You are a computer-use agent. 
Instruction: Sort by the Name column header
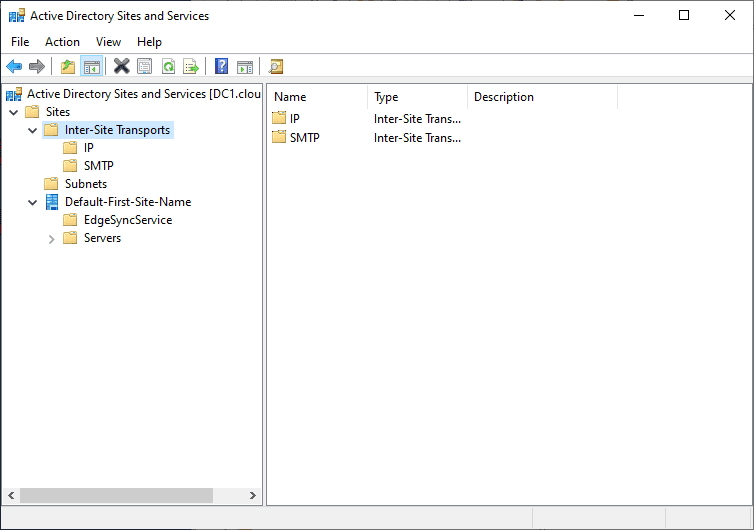(317, 97)
